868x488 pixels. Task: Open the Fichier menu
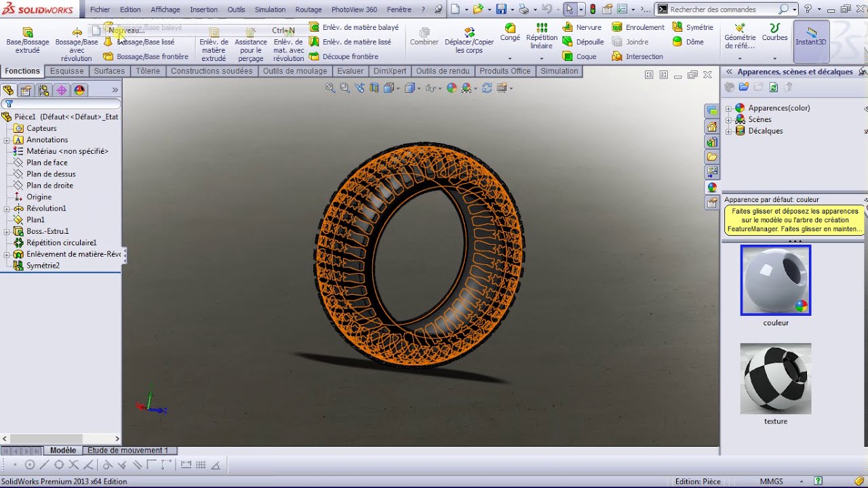click(x=100, y=9)
